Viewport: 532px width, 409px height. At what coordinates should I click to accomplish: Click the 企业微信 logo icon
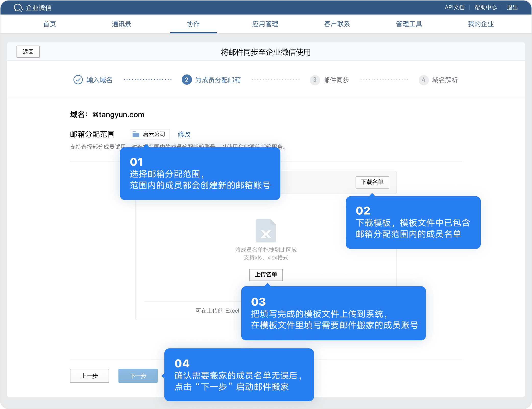(x=18, y=8)
